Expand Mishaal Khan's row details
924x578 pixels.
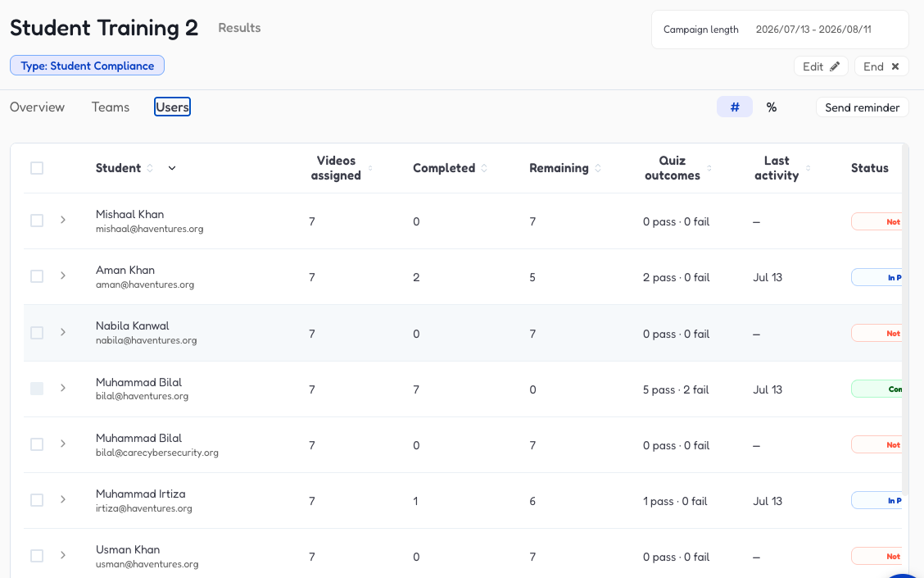click(x=62, y=220)
